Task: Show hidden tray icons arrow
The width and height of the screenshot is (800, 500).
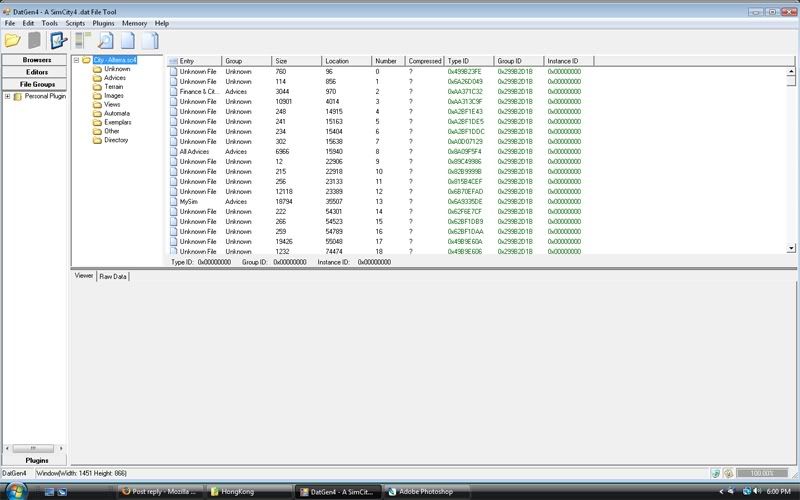Action: [x=721, y=491]
